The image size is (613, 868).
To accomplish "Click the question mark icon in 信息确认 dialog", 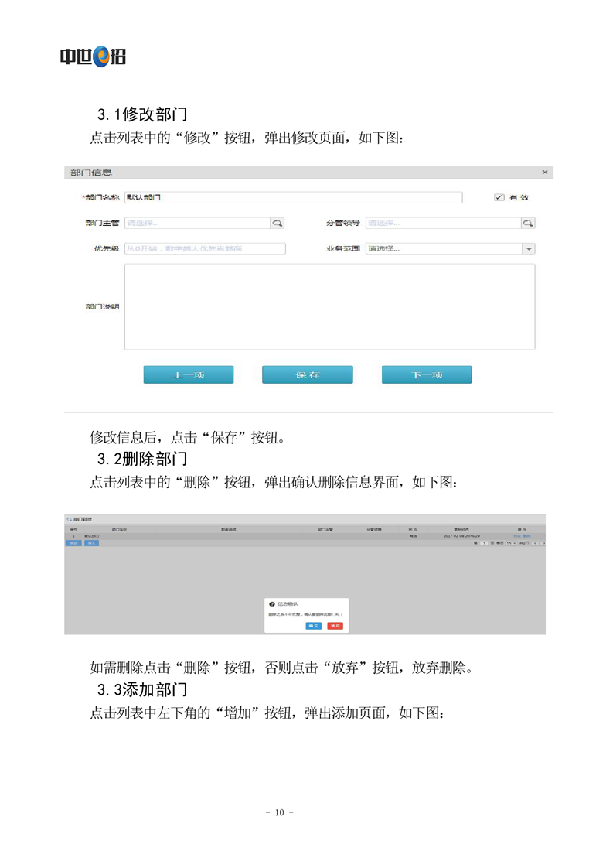I will pyautogui.click(x=272, y=603).
